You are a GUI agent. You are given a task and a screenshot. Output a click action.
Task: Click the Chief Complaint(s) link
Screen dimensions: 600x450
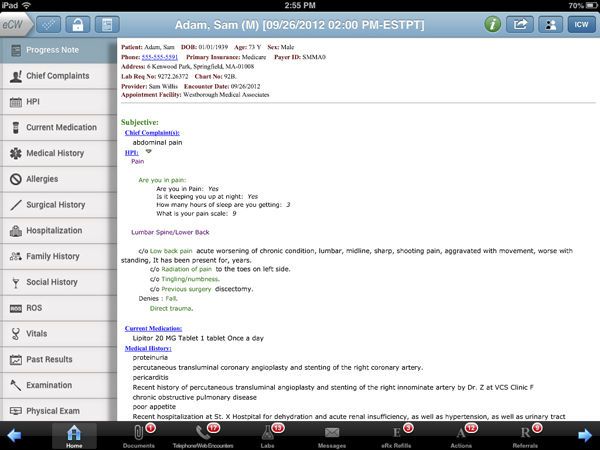152,132
